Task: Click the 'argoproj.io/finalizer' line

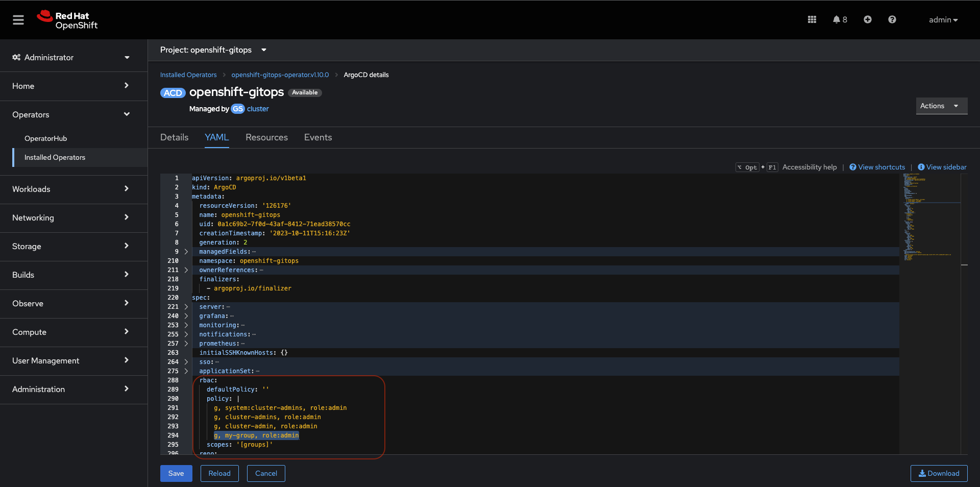Action: click(x=249, y=288)
